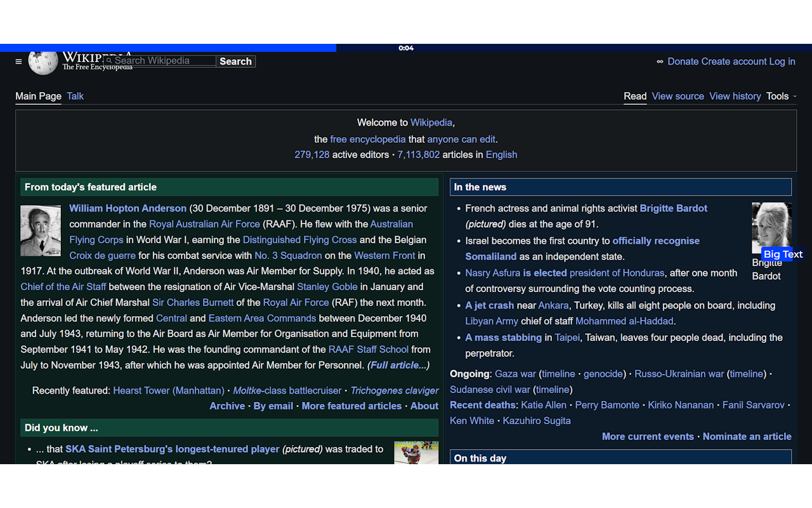Select the Read tab

635,96
